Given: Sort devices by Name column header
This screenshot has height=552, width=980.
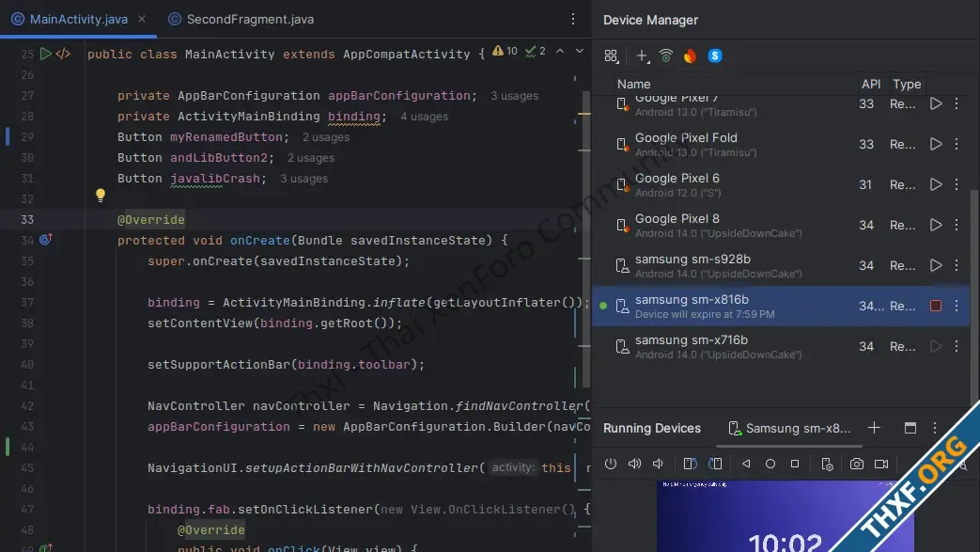Looking at the screenshot, I should click(x=633, y=84).
